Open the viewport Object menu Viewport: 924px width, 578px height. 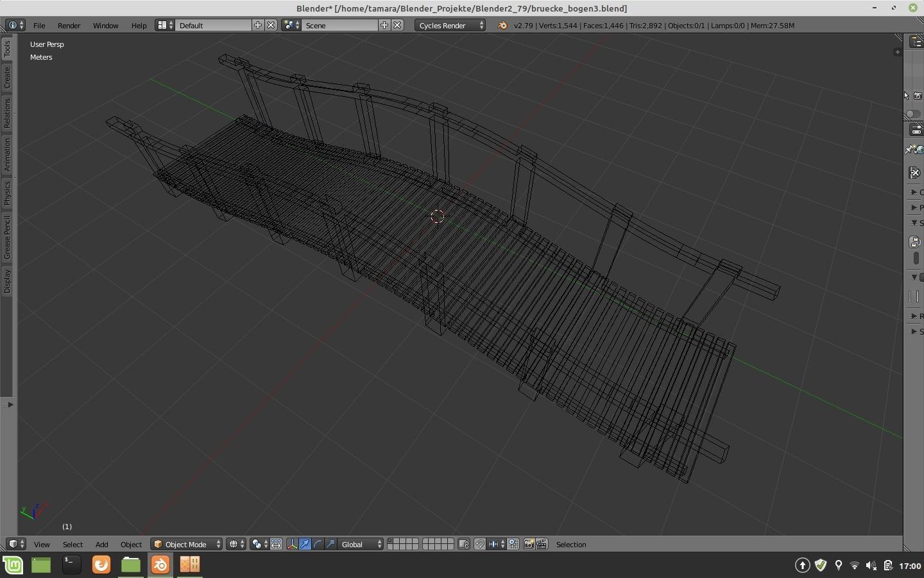pyautogui.click(x=131, y=544)
